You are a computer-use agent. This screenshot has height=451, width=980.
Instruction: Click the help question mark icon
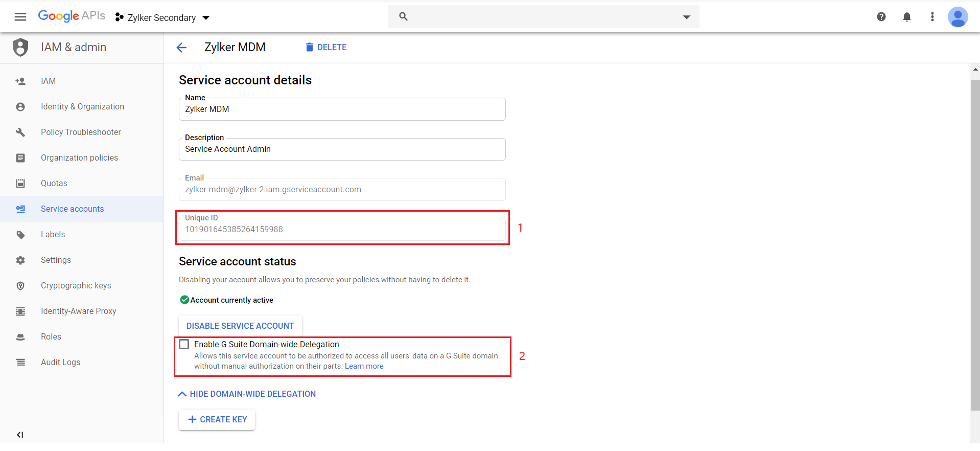pos(881,17)
